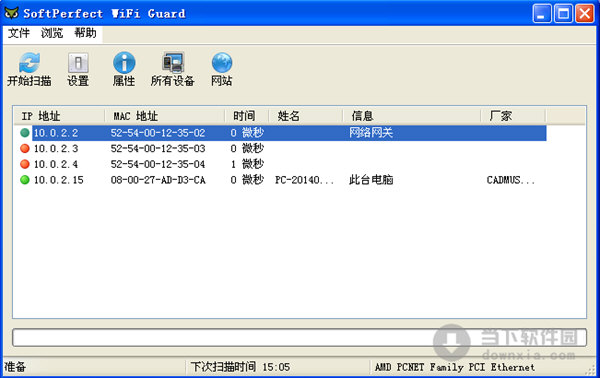Screen dimensions: 600x378
Task: Click MAC address 52-54-00-12-35-03
Action: 158,148
